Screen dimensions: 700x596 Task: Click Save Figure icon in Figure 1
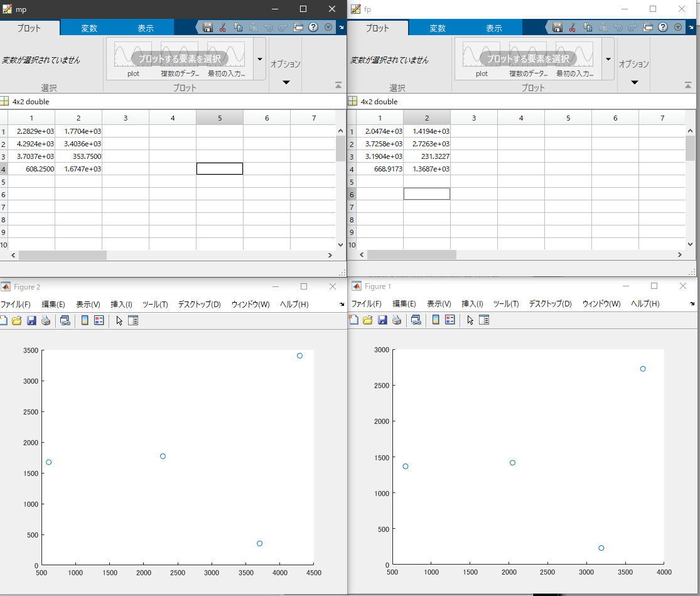[x=382, y=320]
